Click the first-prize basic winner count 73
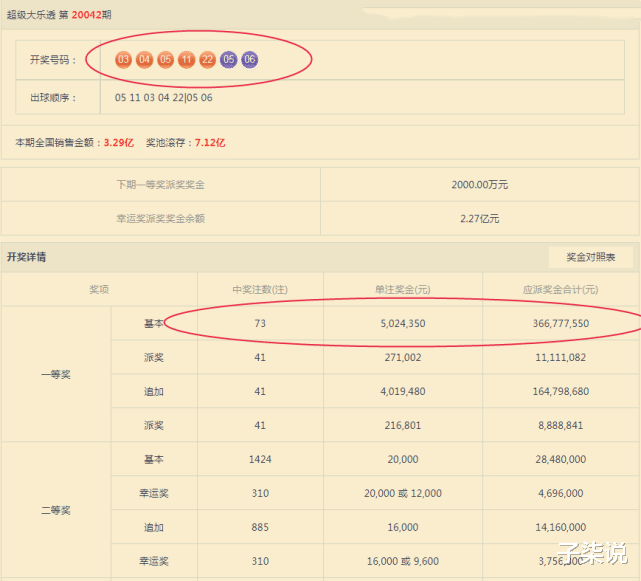Image resolution: width=641 pixels, height=581 pixels. coord(260,323)
